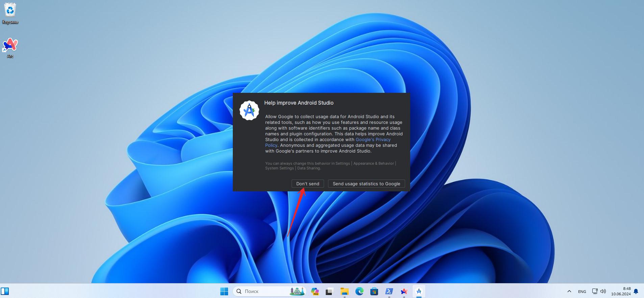
Task: Launch Microsoft Edge from the taskbar
Action: click(x=359, y=291)
